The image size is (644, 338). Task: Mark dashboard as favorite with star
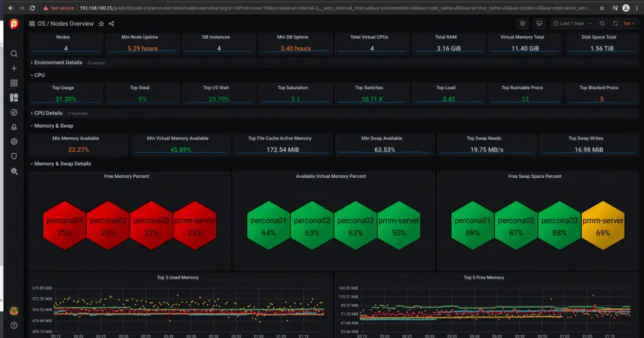(101, 24)
